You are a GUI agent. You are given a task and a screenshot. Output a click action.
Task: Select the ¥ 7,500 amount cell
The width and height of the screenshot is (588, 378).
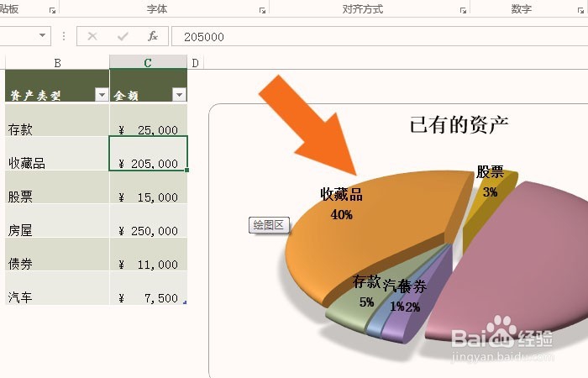click(x=148, y=288)
